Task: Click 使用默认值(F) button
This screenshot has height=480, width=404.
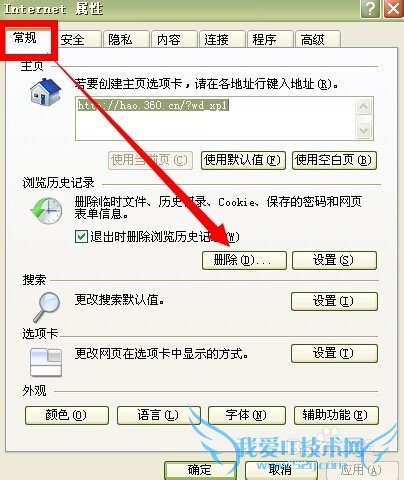Action: coord(243,160)
